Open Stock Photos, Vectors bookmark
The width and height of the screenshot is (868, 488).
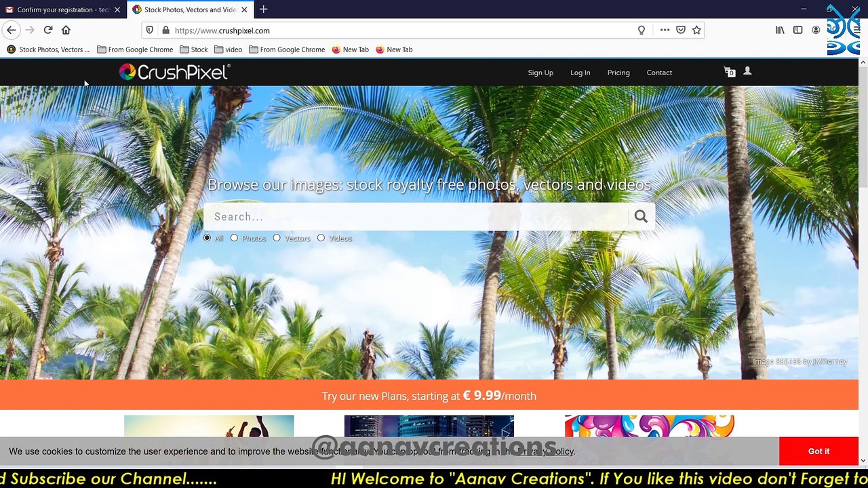pyautogui.click(x=48, y=49)
